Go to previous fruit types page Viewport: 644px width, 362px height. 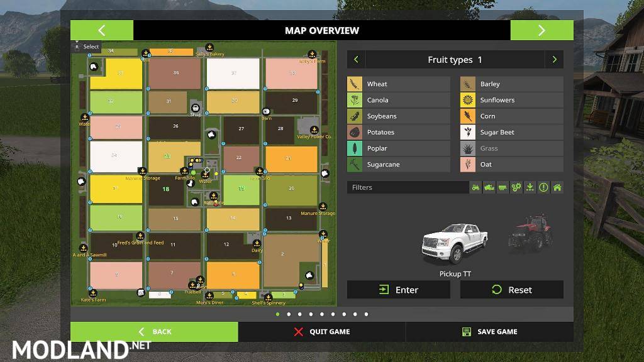(356, 60)
